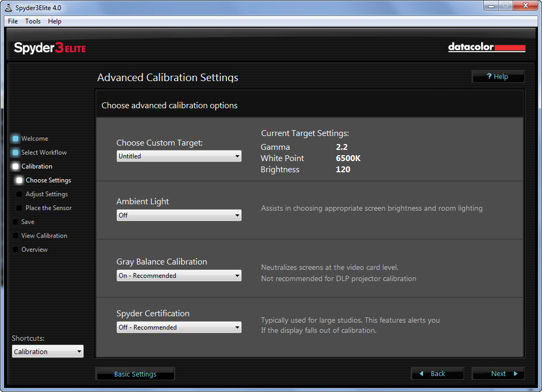Expand the Spyder Certification dropdown
This screenshot has width=542, height=392.
179,327
